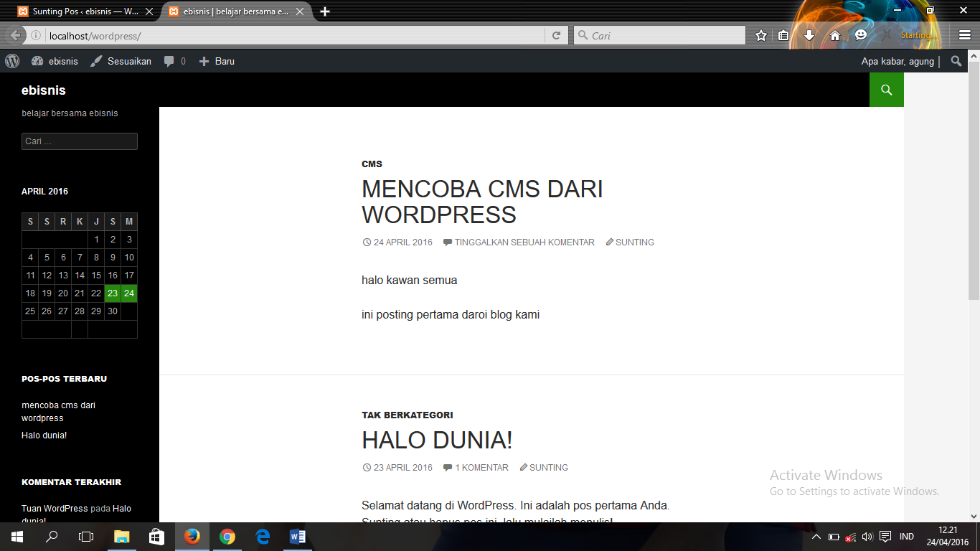Image resolution: width=980 pixels, height=551 pixels.
Task: Toggle the green site search button
Action: [x=887, y=90]
